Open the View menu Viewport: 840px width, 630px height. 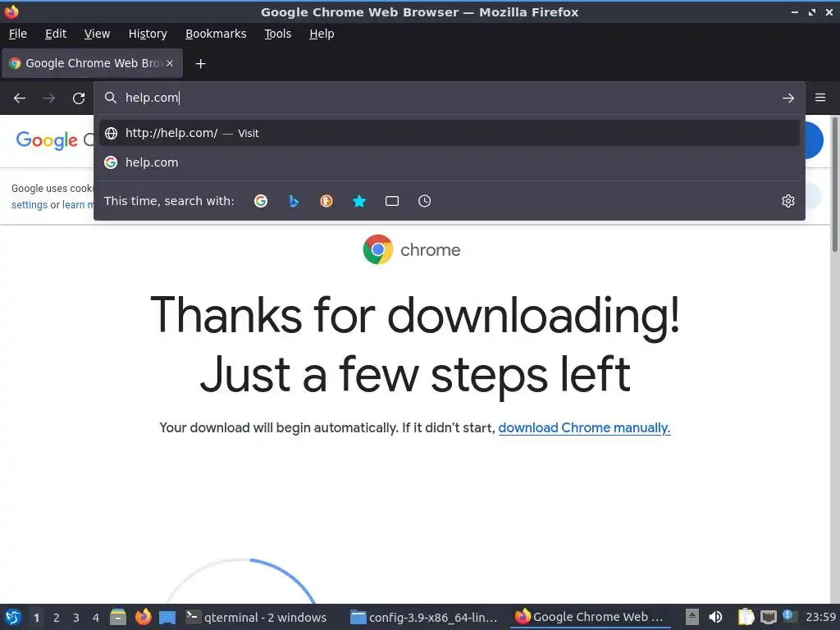pos(97,34)
